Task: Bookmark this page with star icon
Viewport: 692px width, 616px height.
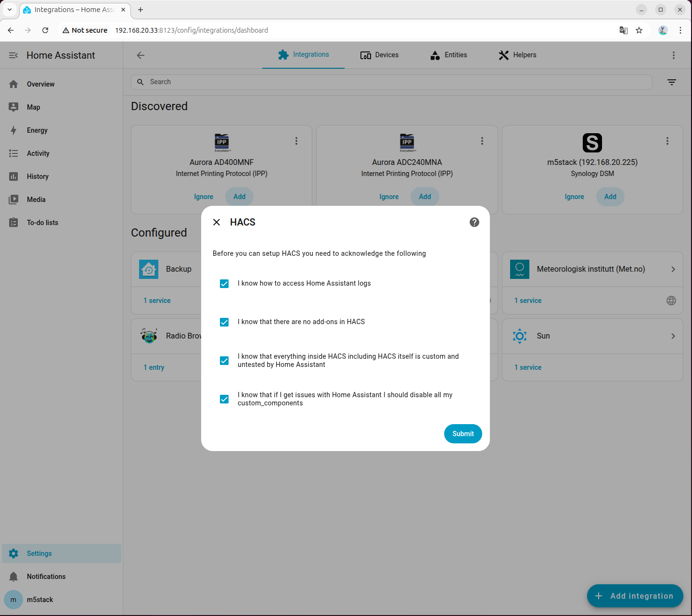Action: point(639,30)
